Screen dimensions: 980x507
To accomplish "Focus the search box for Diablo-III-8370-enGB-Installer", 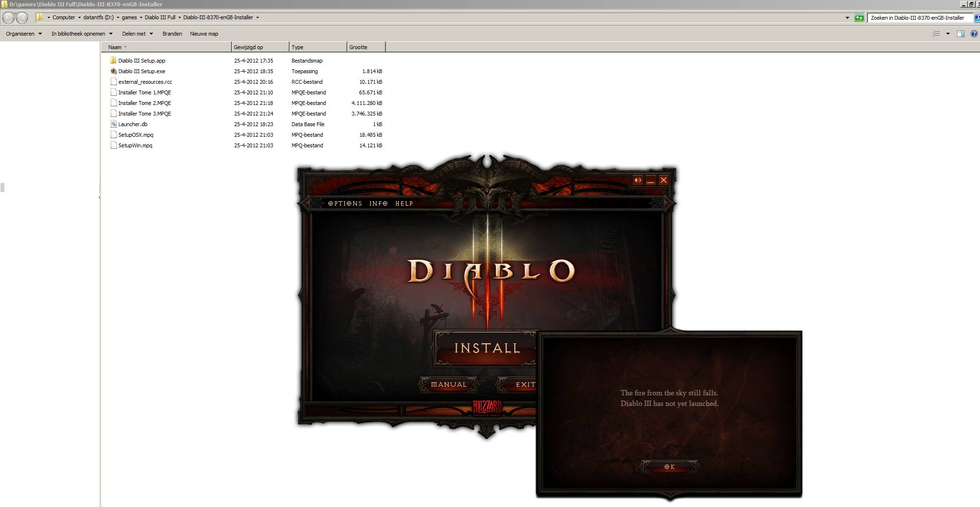I will (x=920, y=18).
